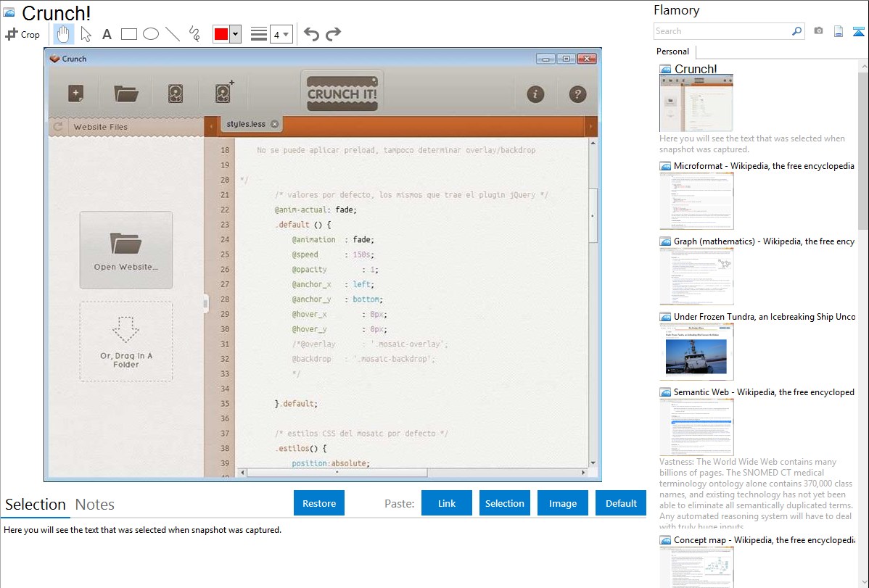
Task: Redo the last annotation
Action: [333, 34]
